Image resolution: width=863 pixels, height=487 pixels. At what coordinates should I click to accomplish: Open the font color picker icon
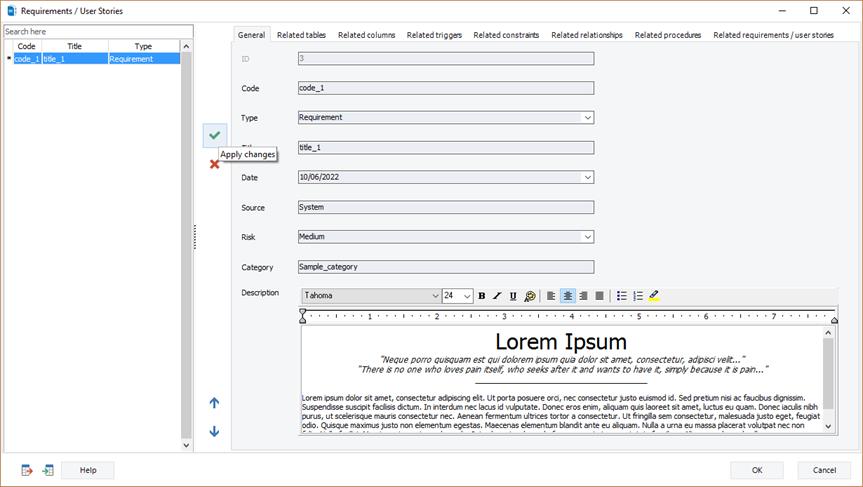529,296
